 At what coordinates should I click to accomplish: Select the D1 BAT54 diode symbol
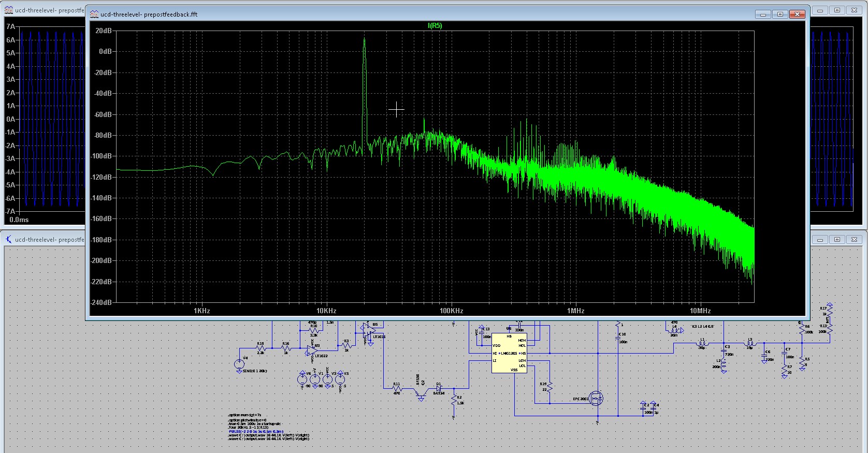point(439,388)
